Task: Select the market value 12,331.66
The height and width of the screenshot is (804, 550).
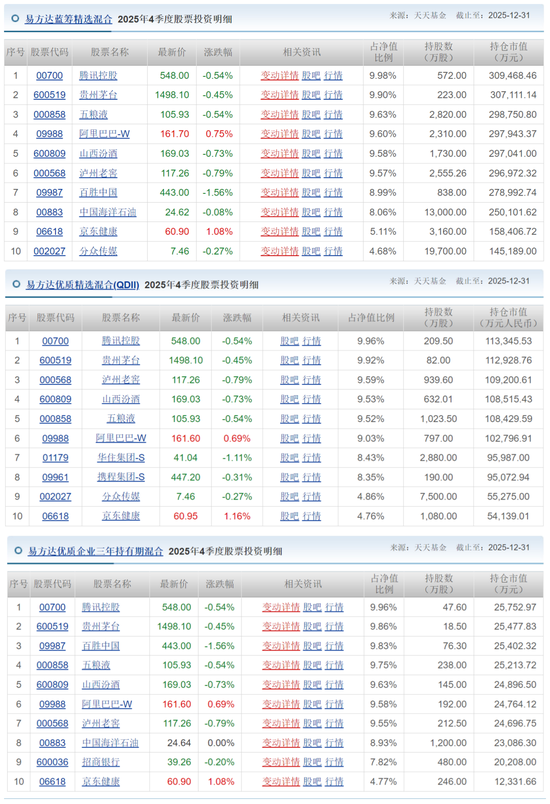Action: pos(515,782)
